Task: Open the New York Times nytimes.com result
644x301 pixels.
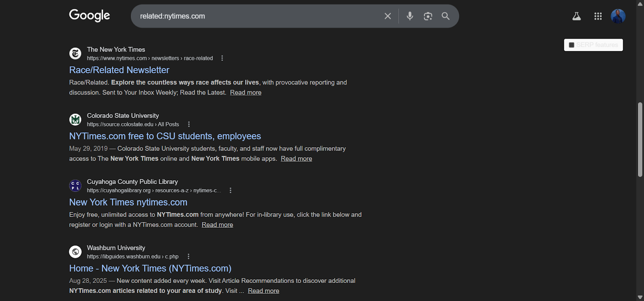Action: [x=128, y=202]
